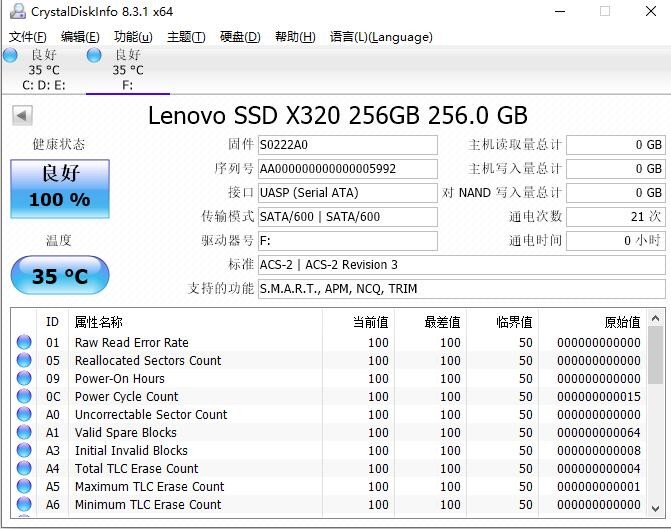Click the power-on count value 21 次

point(616,217)
